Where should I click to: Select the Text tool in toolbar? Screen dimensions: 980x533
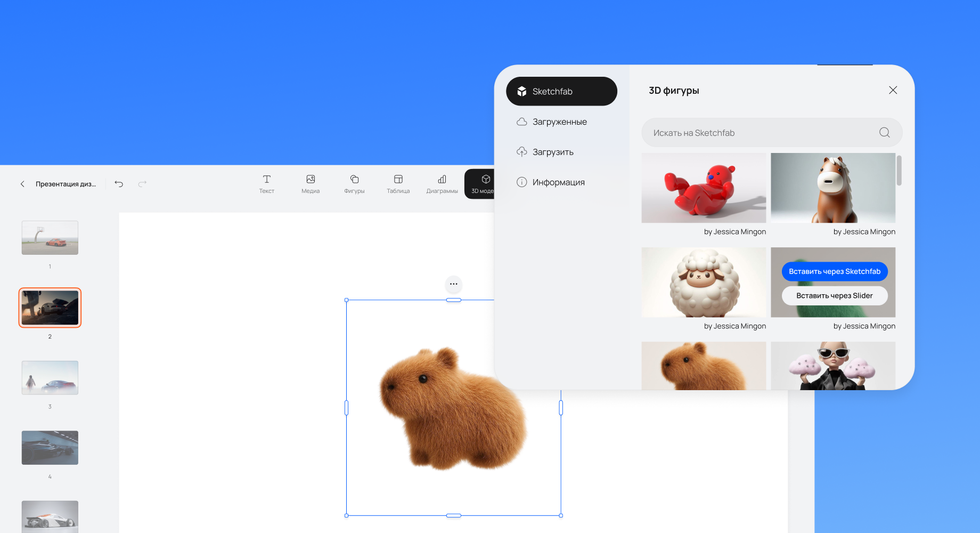(x=266, y=184)
